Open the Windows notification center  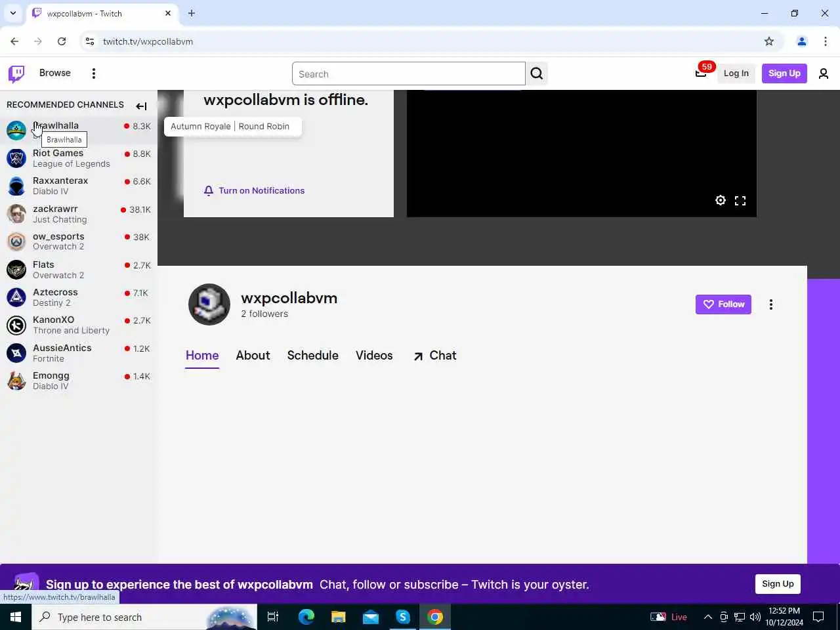[x=818, y=617]
